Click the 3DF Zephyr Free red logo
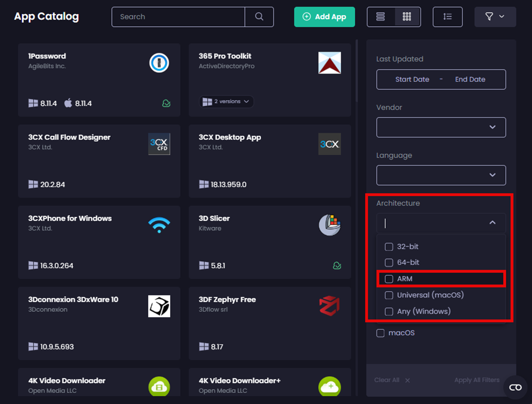 coord(329,306)
